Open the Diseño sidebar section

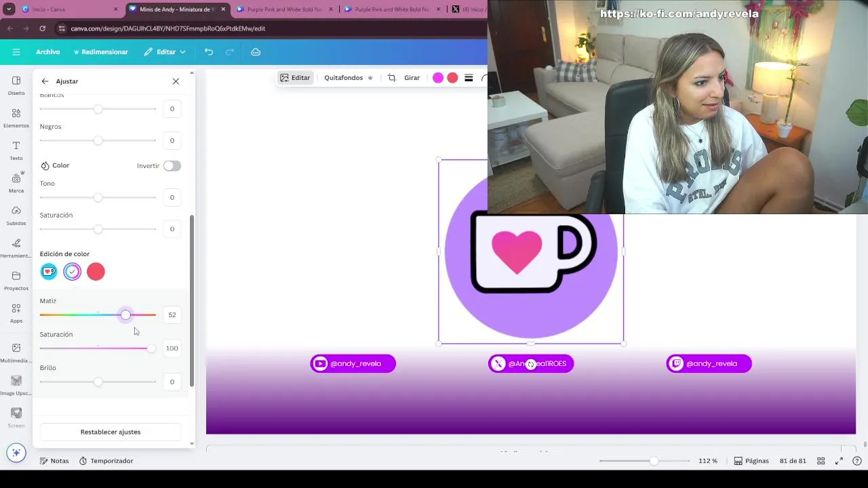[16, 85]
